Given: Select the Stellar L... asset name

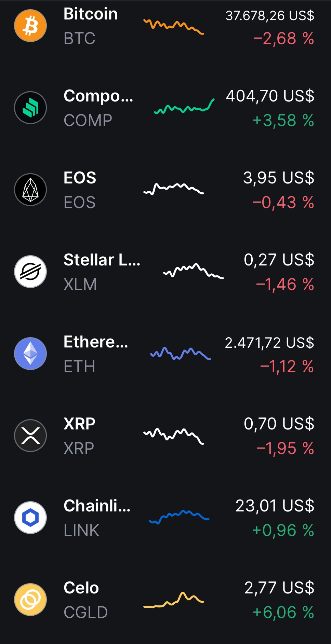Looking at the screenshot, I should point(102,260).
